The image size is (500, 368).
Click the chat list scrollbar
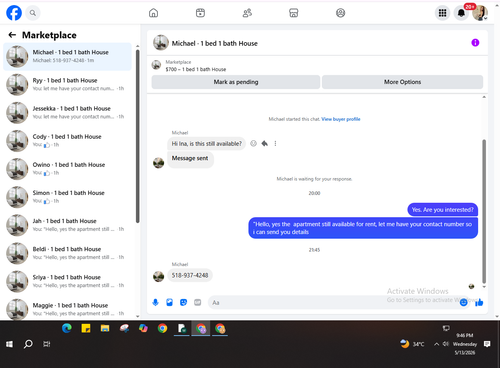pos(137,136)
